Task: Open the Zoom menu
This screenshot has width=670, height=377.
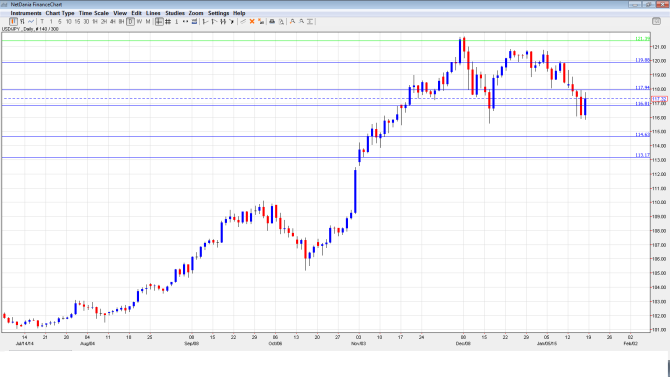Action: click(x=196, y=13)
